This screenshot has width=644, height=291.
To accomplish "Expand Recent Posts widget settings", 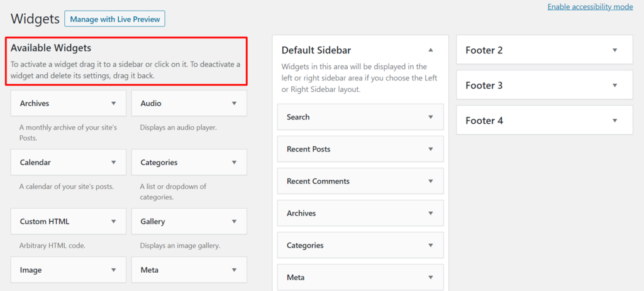I will tap(430, 149).
